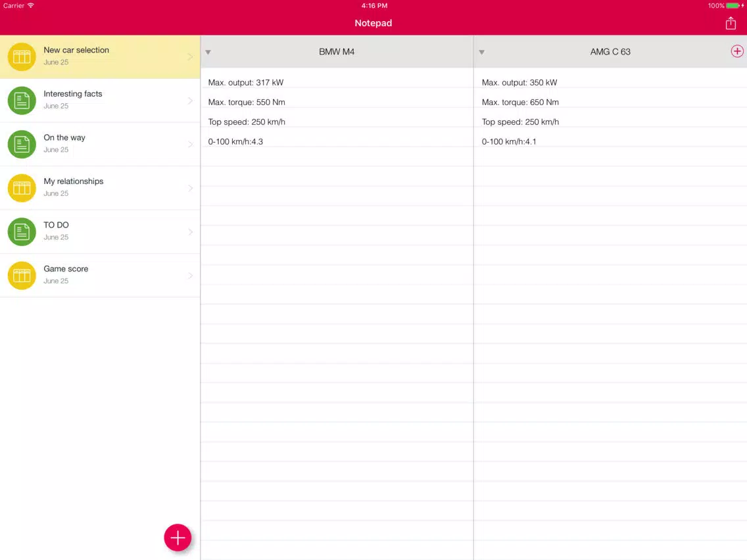This screenshot has height=560, width=747.
Task: Add a new column with plus icon
Action: (x=736, y=51)
